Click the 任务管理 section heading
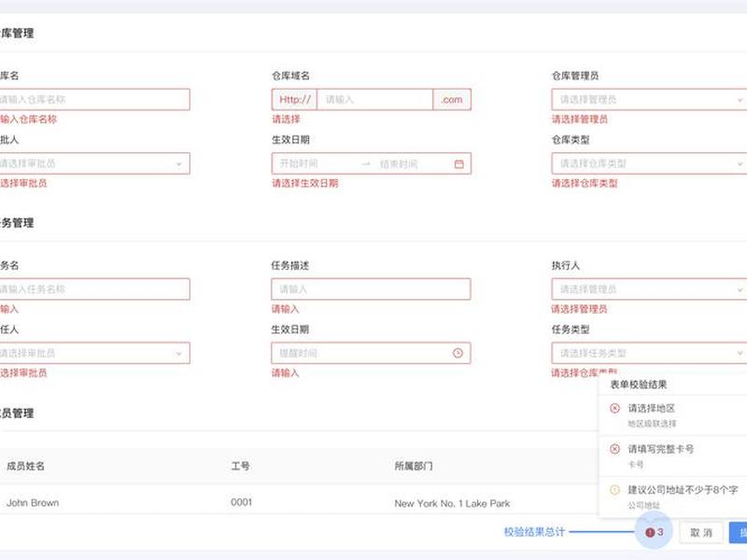Image resolution: width=747 pixels, height=560 pixels. [x=17, y=223]
